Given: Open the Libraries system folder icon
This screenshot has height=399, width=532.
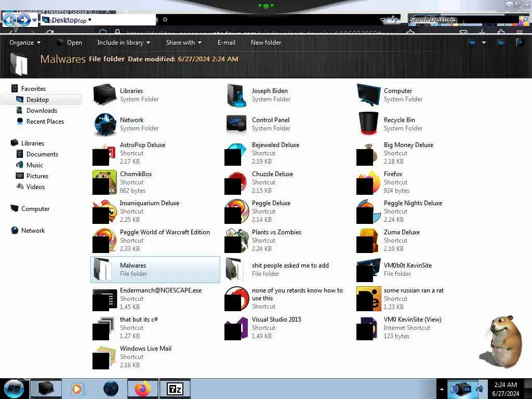Looking at the screenshot, I should pyautogui.click(x=105, y=95).
